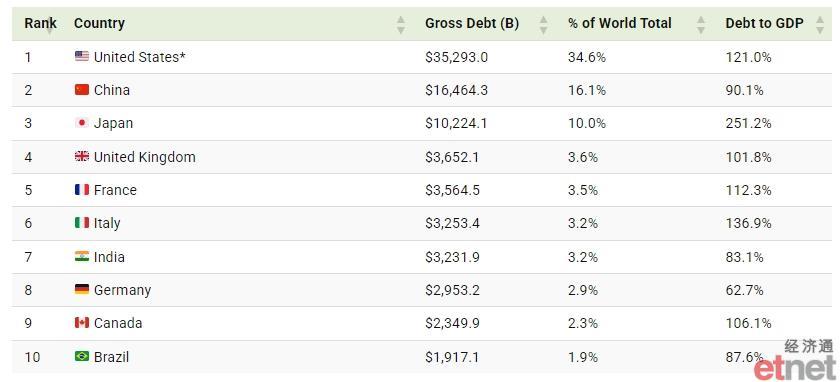Screen dimensions: 840x382
Task: Click the India flag icon
Action: [x=82, y=257]
